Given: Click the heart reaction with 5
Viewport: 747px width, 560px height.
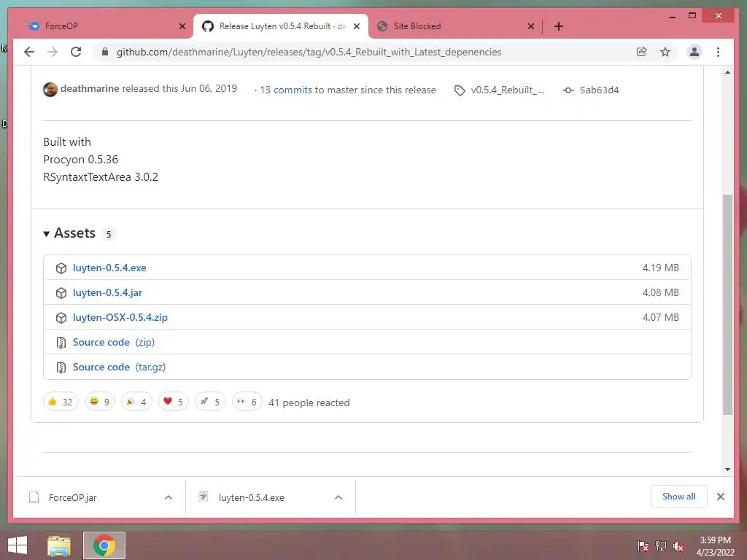Looking at the screenshot, I should [x=174, y=402].
